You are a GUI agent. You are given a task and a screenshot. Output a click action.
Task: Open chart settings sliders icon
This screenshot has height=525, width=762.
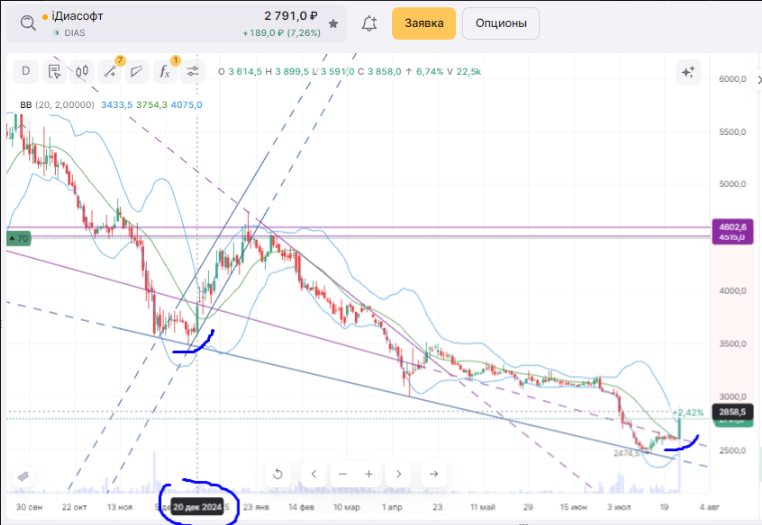tap(193, 71)
